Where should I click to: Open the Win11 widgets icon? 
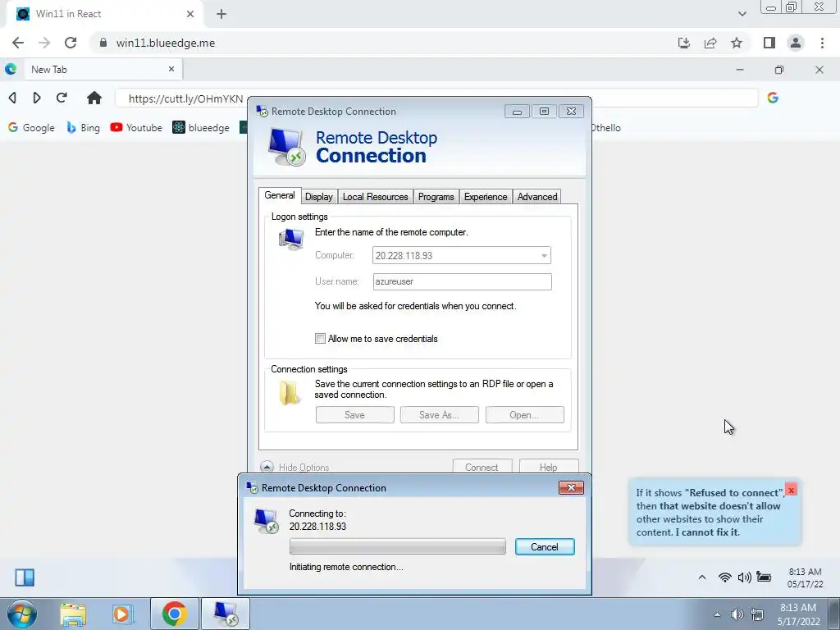coord(25,577)
